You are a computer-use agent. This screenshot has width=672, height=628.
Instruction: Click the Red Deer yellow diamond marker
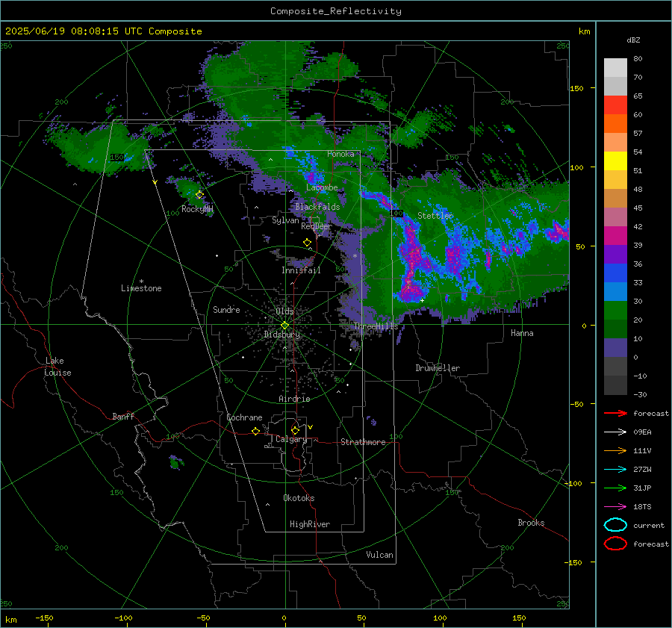307,242
